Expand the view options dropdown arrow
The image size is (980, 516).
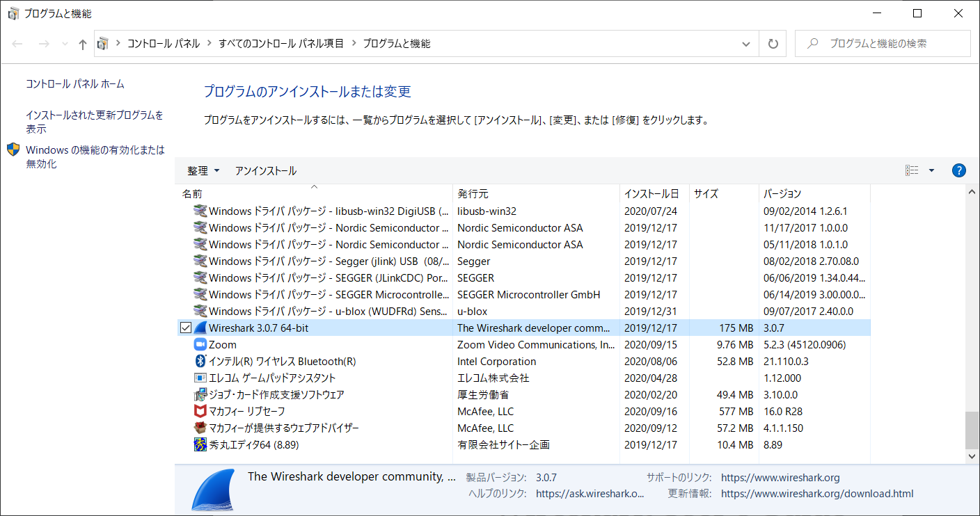931,170
